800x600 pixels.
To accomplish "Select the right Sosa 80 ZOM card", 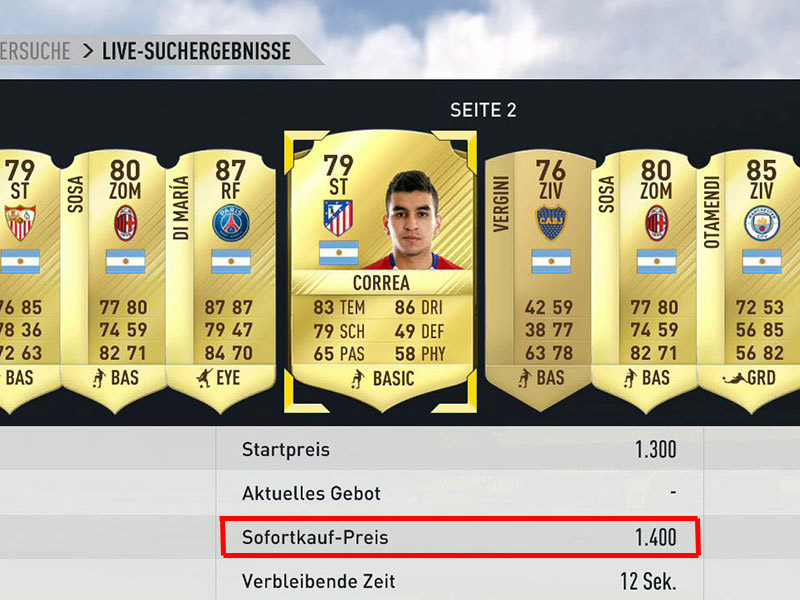I will [x=645, y=281].
